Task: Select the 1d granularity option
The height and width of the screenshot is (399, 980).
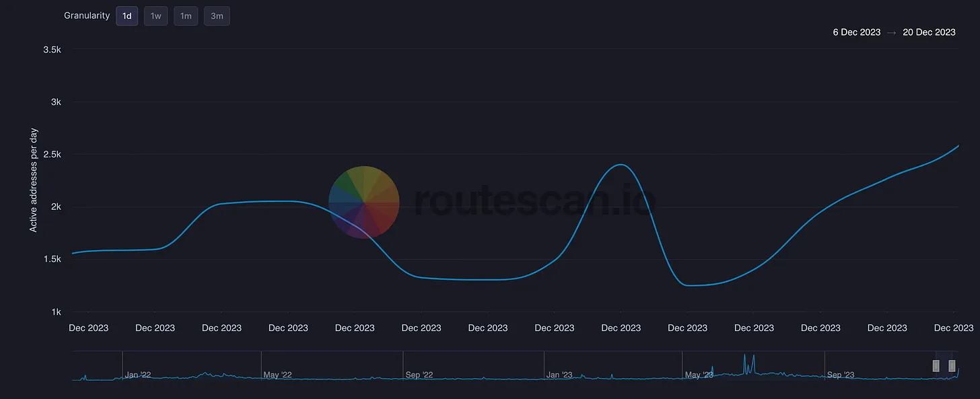Action: click(127, 16)
